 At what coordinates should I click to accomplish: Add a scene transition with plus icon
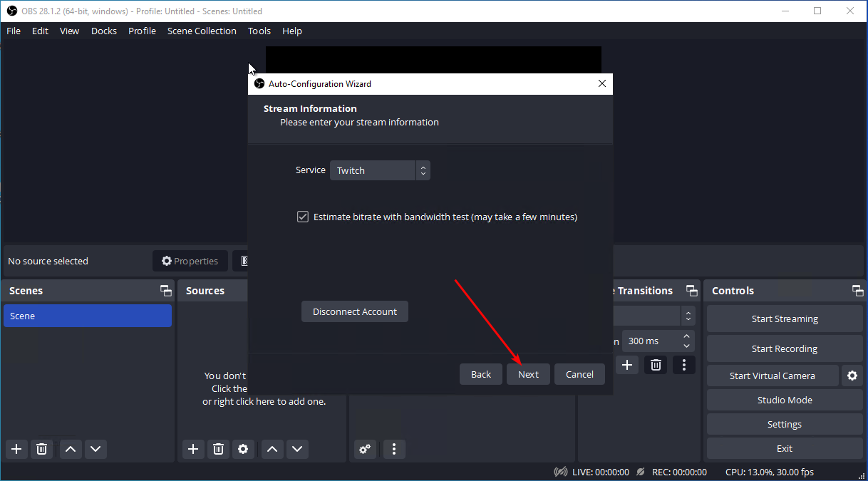pyautogui.click(x=627, y=365)
